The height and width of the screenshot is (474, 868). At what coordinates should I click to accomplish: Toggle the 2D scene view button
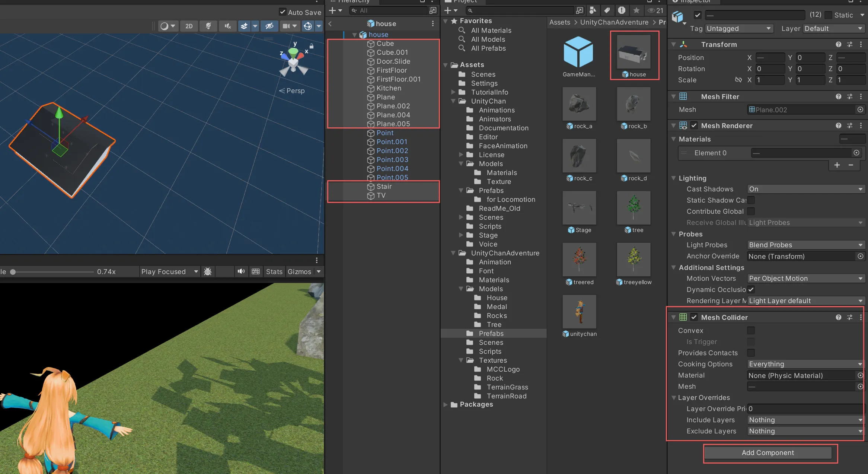pyautogui.click(x=189, y=26)
